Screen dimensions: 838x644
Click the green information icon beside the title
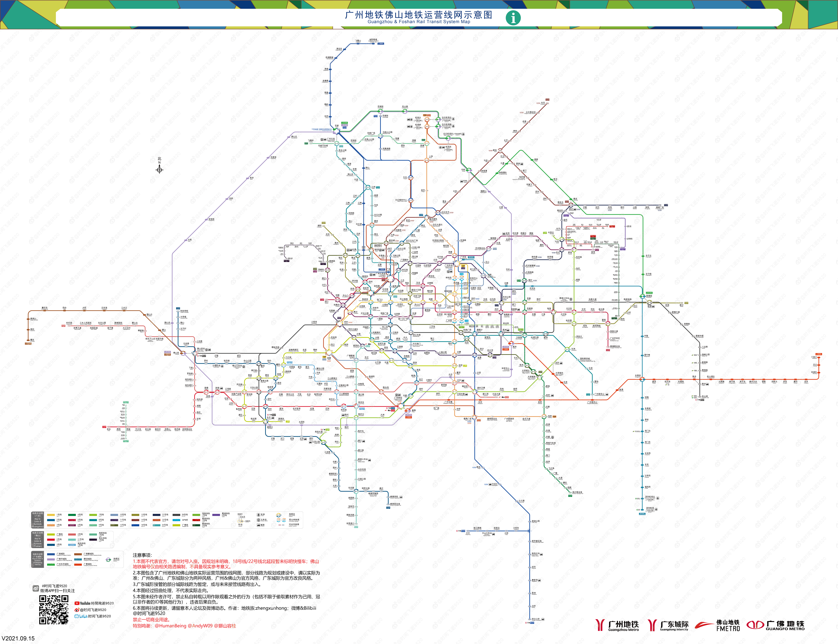(x=513, y=18)
